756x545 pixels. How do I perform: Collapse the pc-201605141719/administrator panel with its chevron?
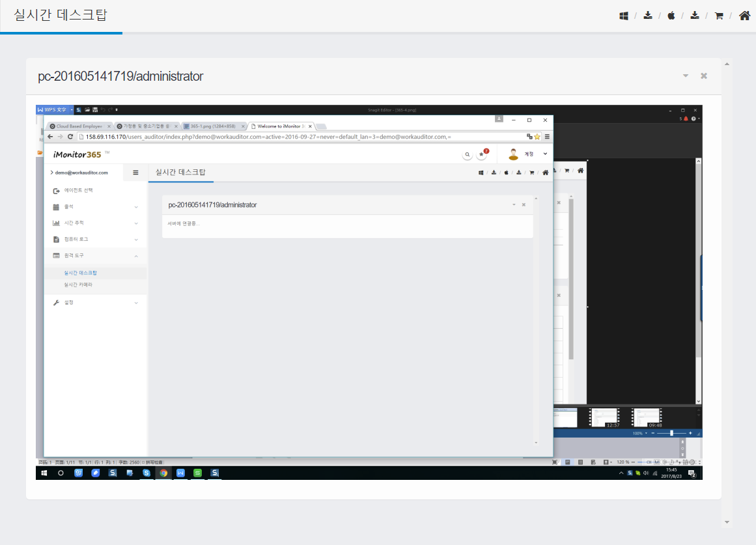pos(686,76)
